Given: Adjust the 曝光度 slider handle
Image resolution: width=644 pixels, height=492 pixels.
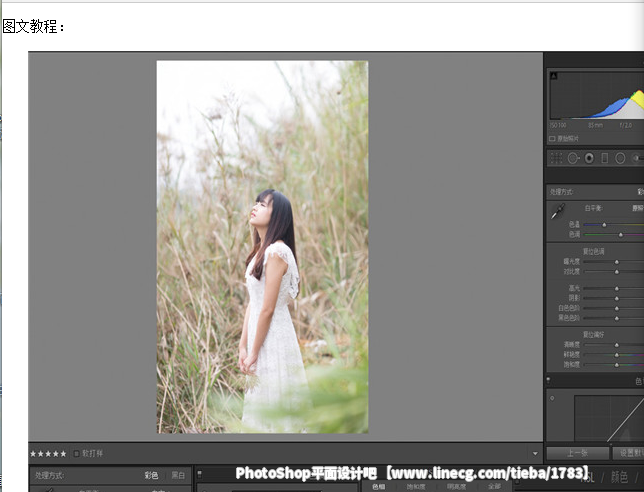Looking at the screenshot, I should click(x=616, y=262).
